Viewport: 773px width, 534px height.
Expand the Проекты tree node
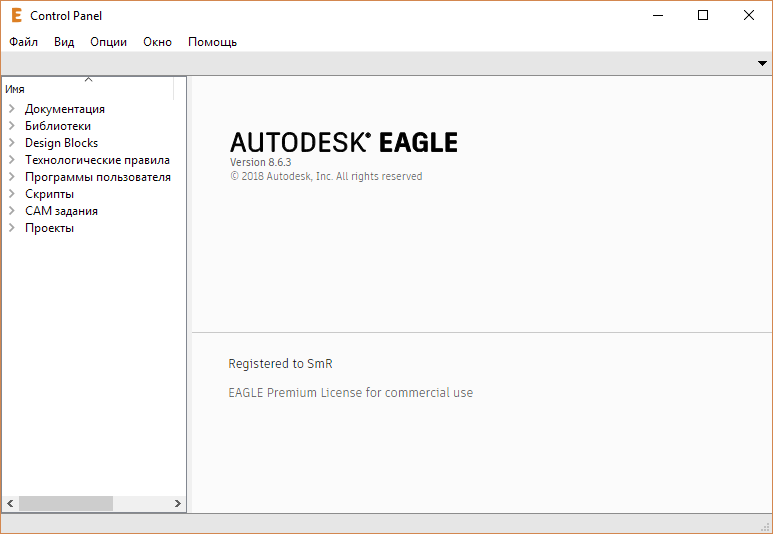(x=12, y=228)
